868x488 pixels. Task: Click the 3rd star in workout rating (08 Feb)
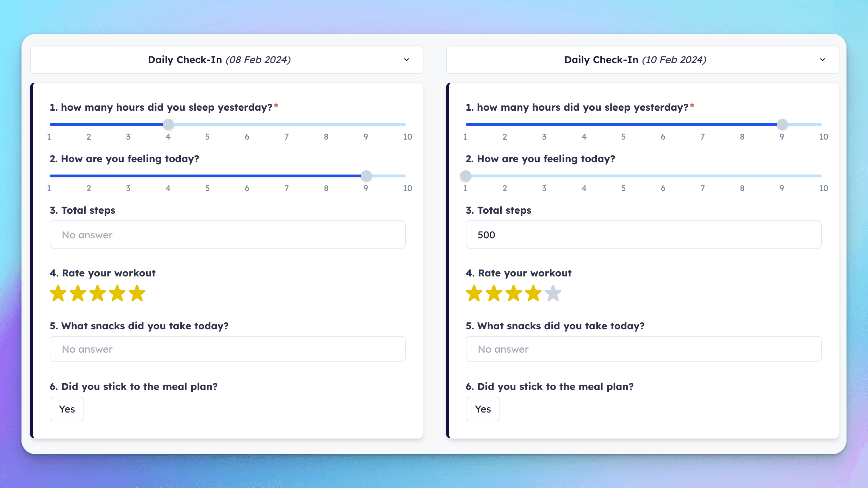tap(97, 293)
